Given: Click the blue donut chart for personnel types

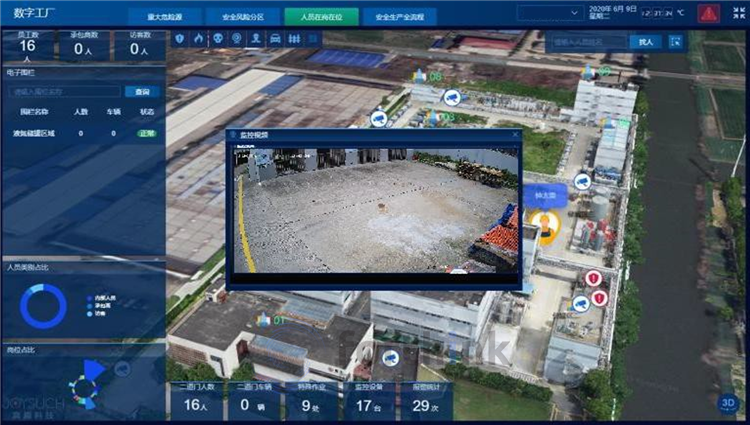Looking at the screenshot, I should coord(43,306).
